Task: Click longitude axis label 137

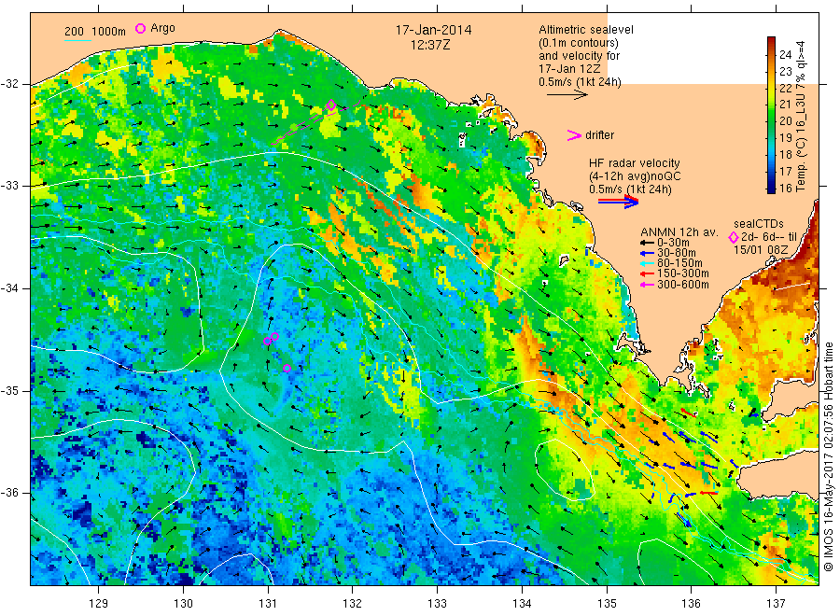Action: [776, 604]
